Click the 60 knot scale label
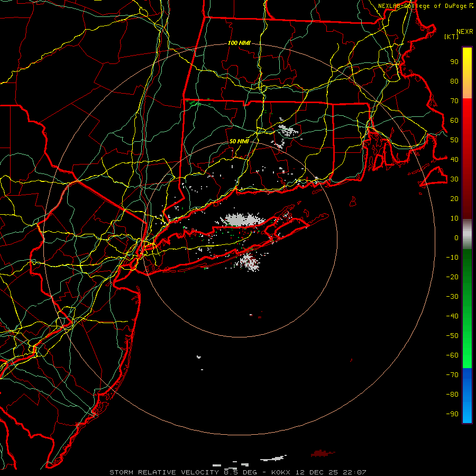Screen dimensions: 476x476 454,121
